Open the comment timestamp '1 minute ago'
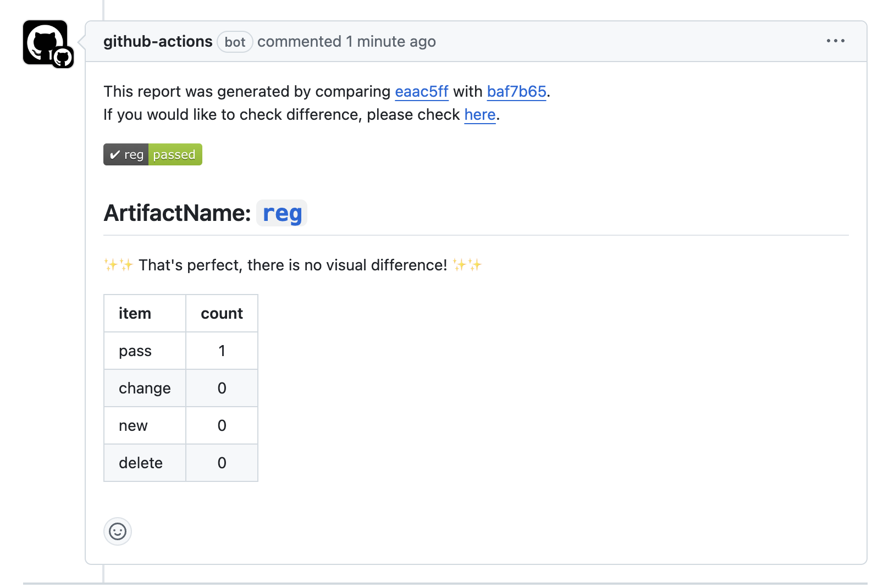This screenshot has width=883, height=588. pos(391,42)
